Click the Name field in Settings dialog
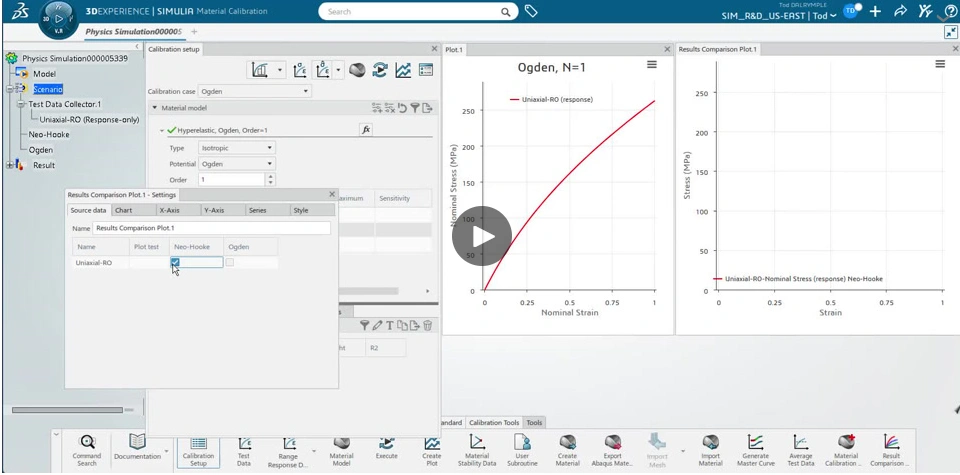 point(211,228)
